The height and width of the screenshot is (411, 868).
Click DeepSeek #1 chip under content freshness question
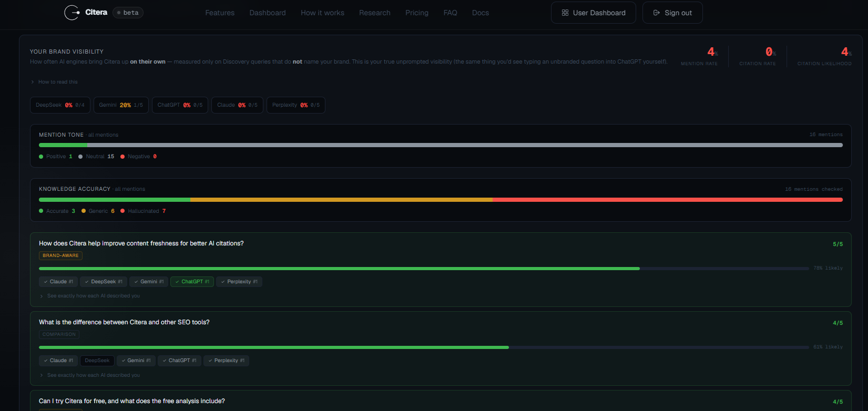pyautogui.click(x=104, y=282)
